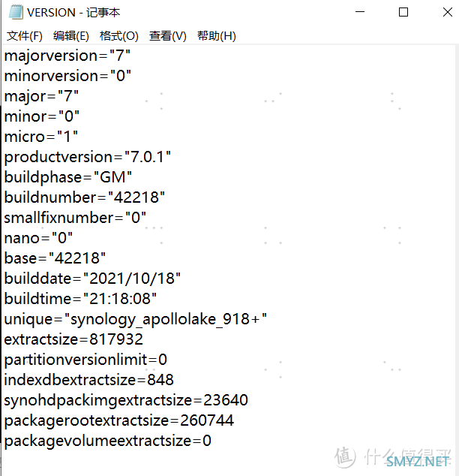This screenshot has height=476, width=459.
Task: Click the packagevolumeextractsize=0 line
Action: 108,441
